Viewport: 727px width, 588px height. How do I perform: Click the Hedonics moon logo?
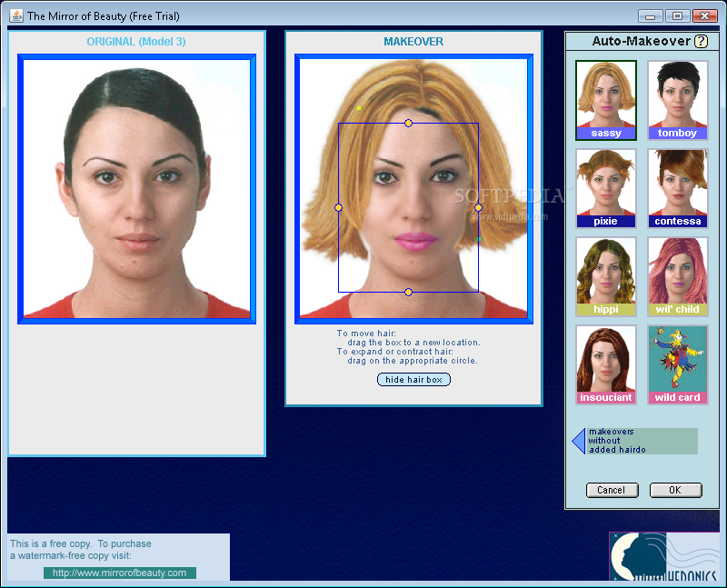point(664,556)
